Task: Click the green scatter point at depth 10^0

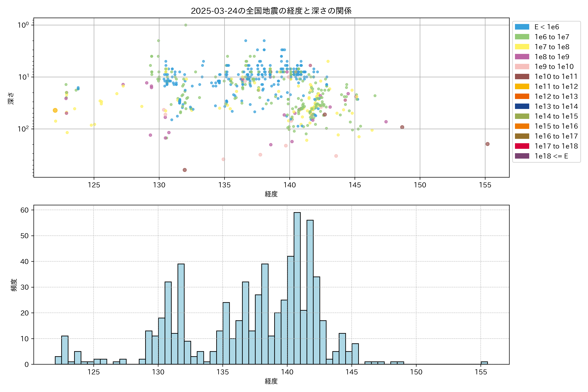Action: 186,25
